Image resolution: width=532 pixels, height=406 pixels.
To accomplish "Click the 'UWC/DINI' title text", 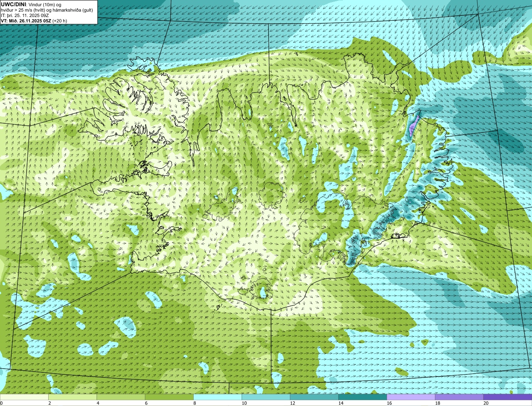I will point(13,4).
